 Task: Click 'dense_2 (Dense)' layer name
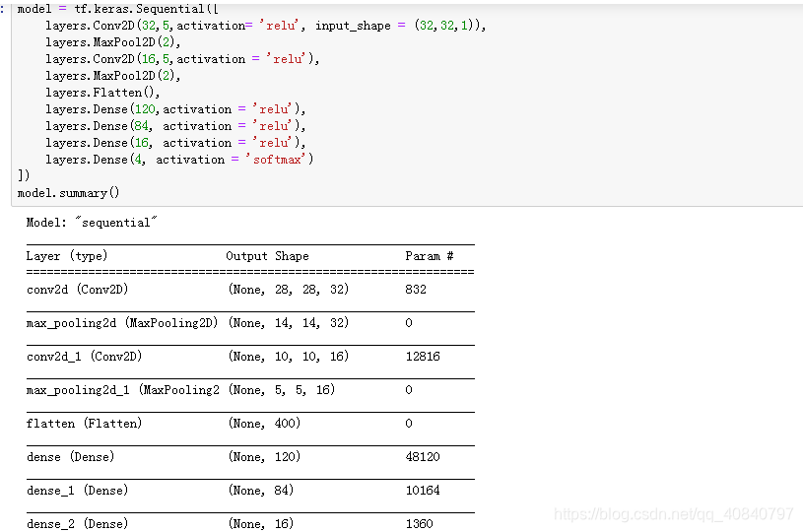77,524
